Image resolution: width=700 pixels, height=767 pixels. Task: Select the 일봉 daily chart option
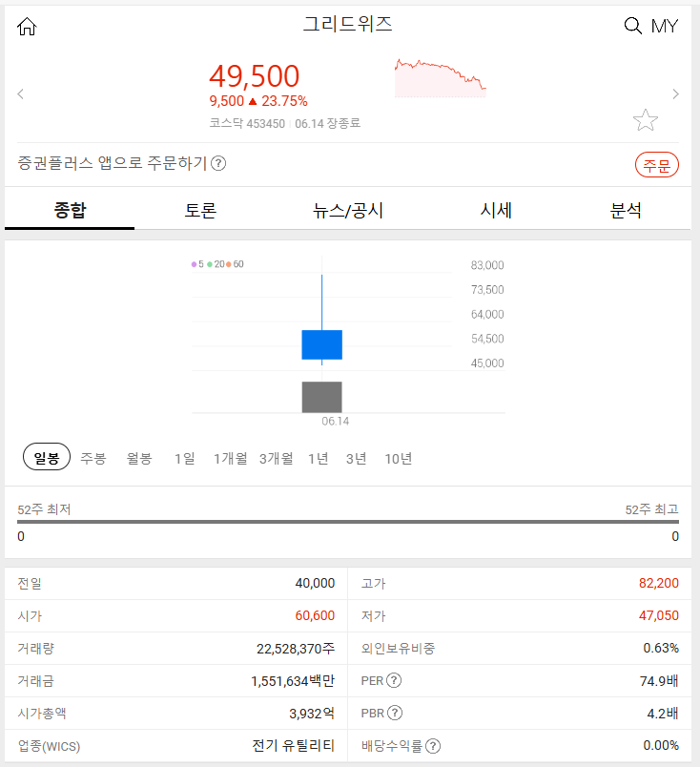point(47,457)
